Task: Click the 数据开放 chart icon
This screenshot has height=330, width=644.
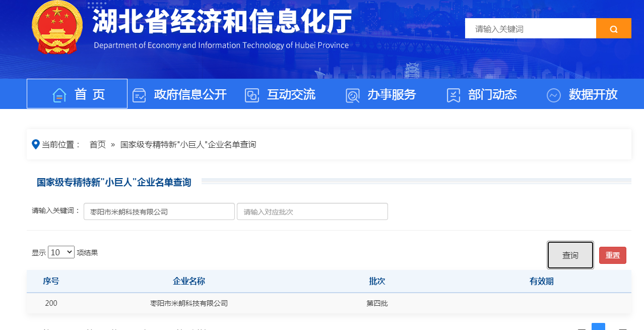Action: pyautogui.click(x=553, y=95)
